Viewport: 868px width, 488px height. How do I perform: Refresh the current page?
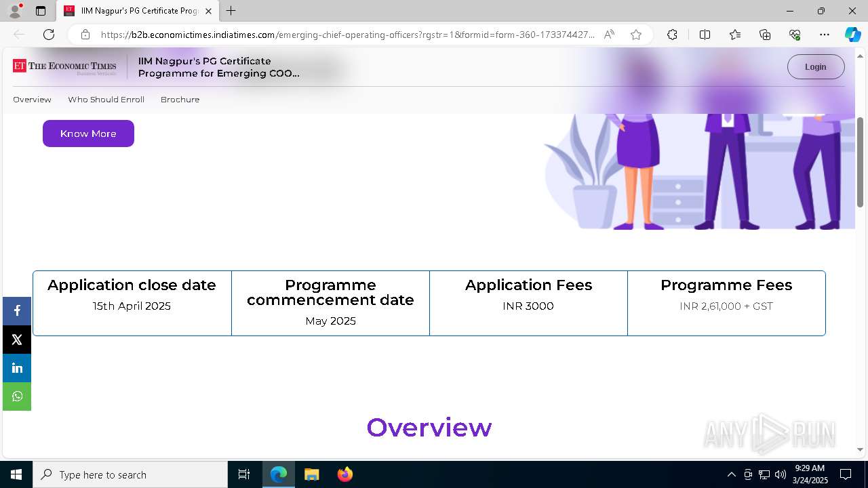coord(49,35)
